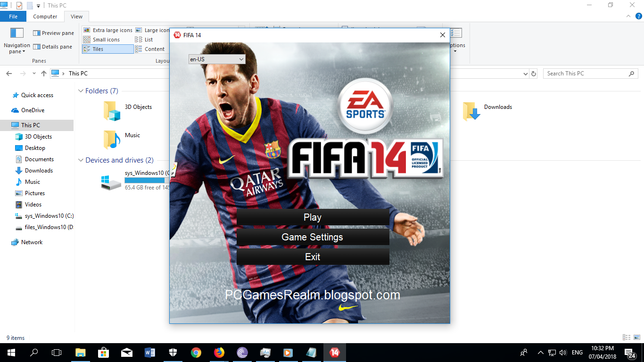
Task: Toggle the Details pane option
Action: tap(52, 47)
